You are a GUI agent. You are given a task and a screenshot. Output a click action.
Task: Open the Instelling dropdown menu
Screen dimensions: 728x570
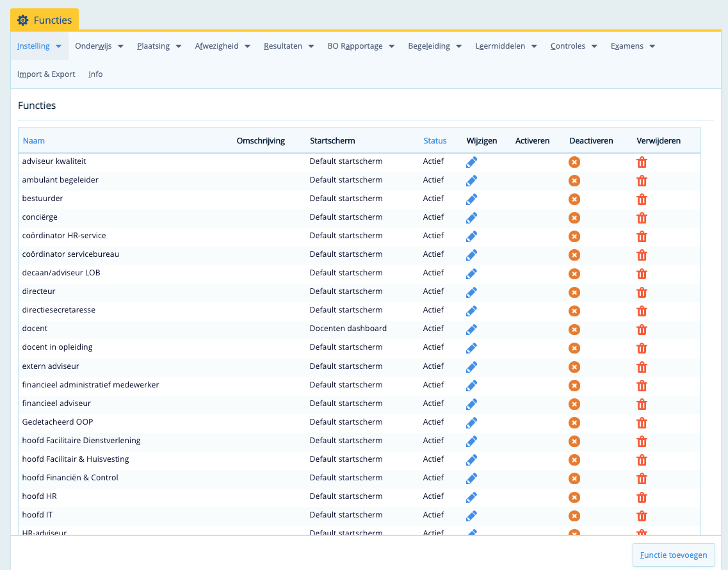[x=40, y=46]
